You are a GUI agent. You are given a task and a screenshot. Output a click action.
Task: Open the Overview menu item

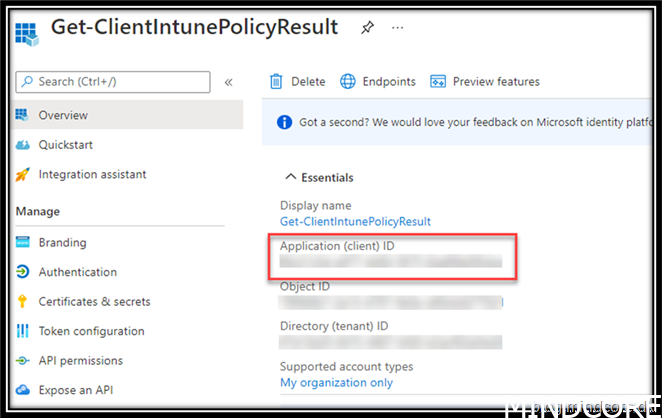coord(63,115)
